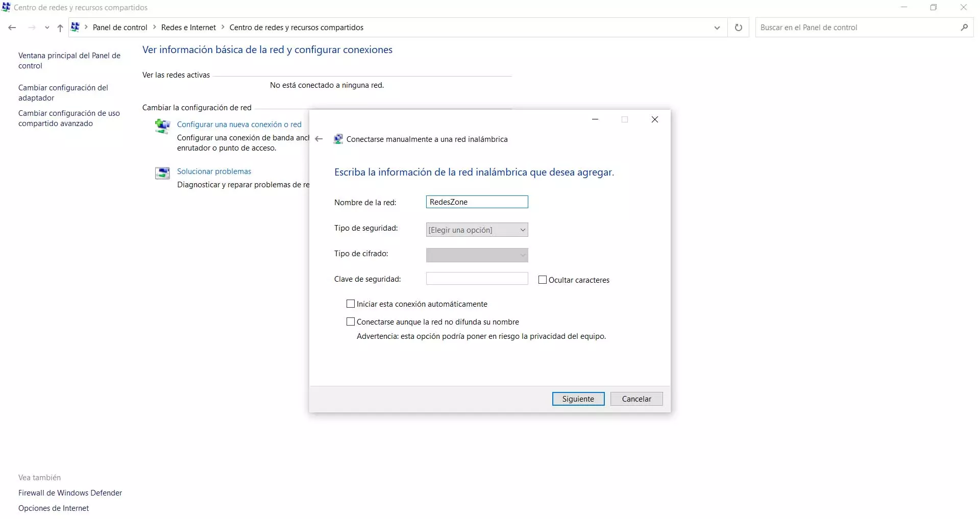This screenshot has height=519, width=980.
Task: Click the Cancelar button
Action: point(636,399)
